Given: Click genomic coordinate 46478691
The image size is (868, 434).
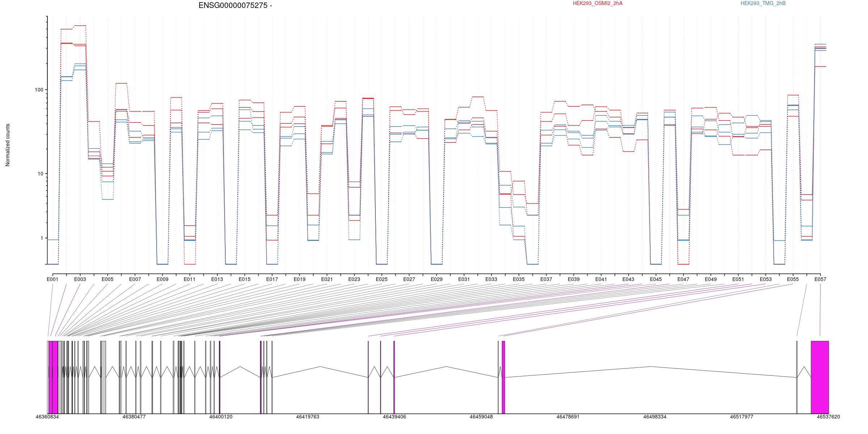Looking at the screenshot, I should click(568, 417).
